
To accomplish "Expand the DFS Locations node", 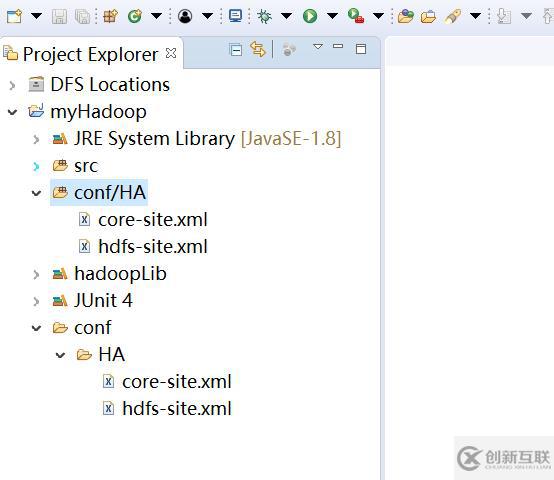I will click(x=12, y=85).
